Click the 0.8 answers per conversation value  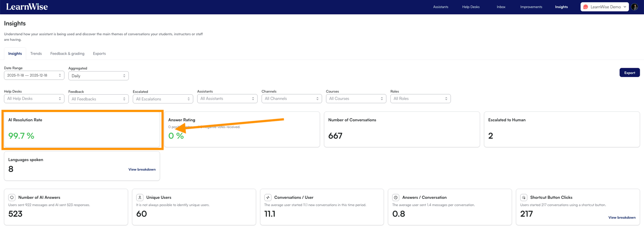[x=398, y=214]
